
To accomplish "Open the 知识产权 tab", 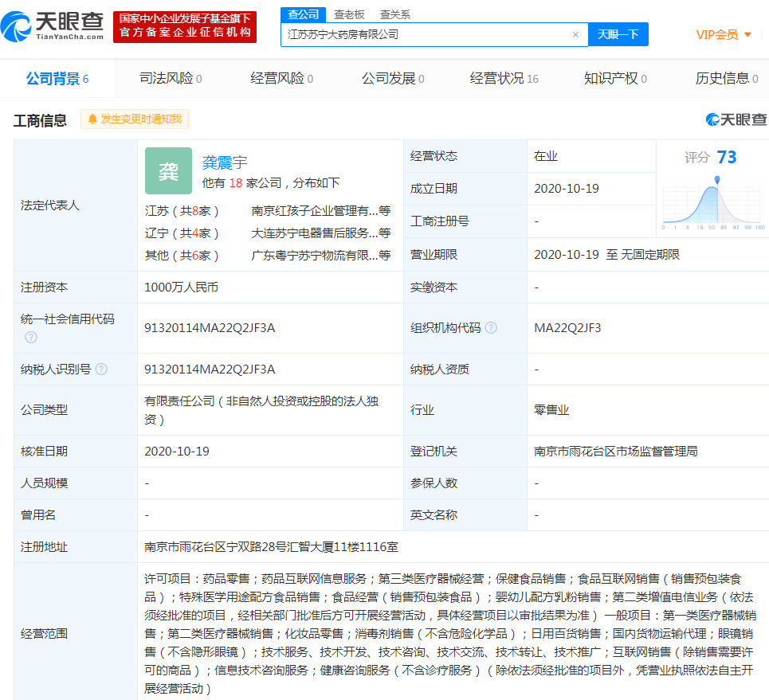I will click(615, 78).
